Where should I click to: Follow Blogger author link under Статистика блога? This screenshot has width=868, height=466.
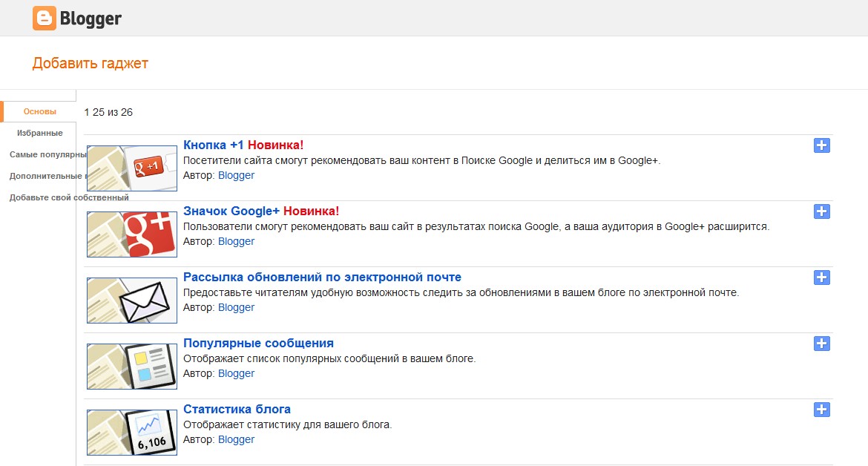point(237,439)
